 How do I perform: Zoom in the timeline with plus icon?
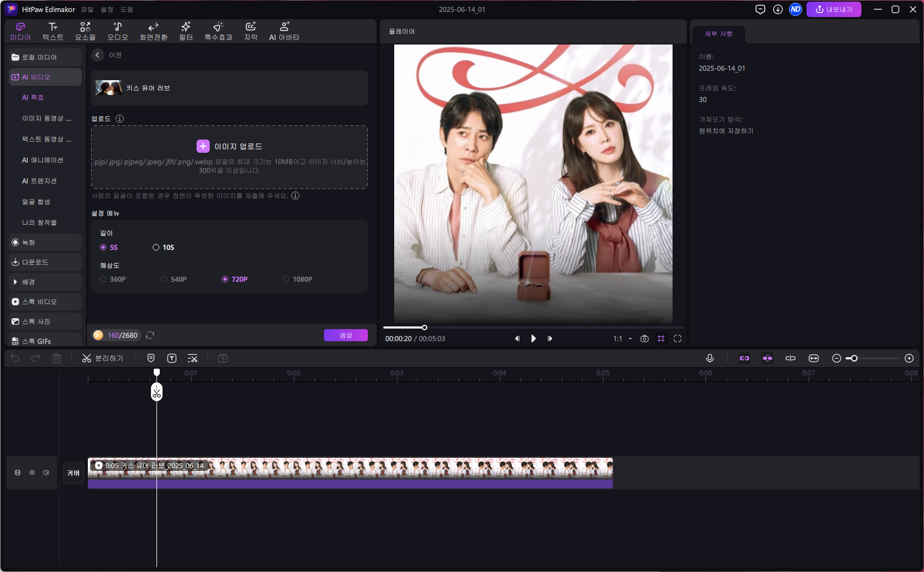(x=909, y=358)
